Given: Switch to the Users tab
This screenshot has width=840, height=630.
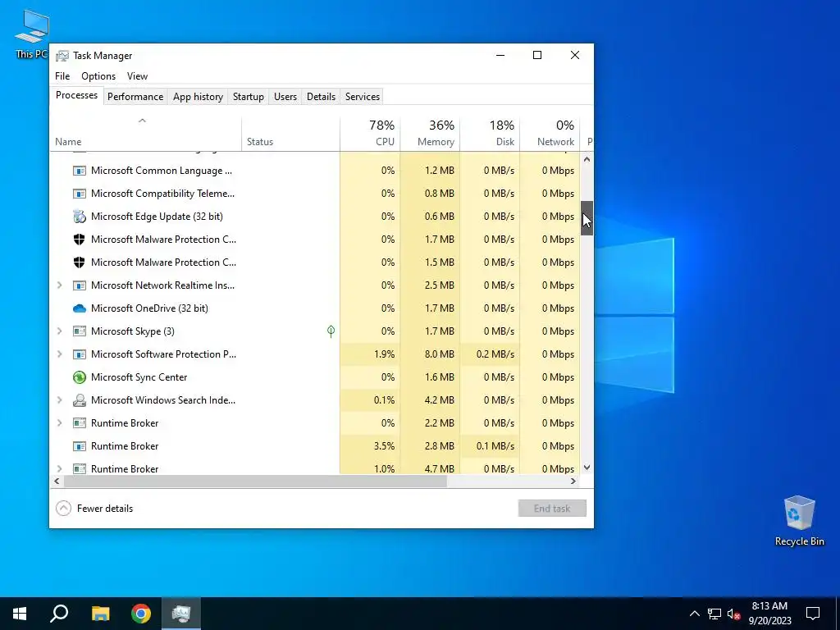Looking at the screenshot, I should (285, 97).
